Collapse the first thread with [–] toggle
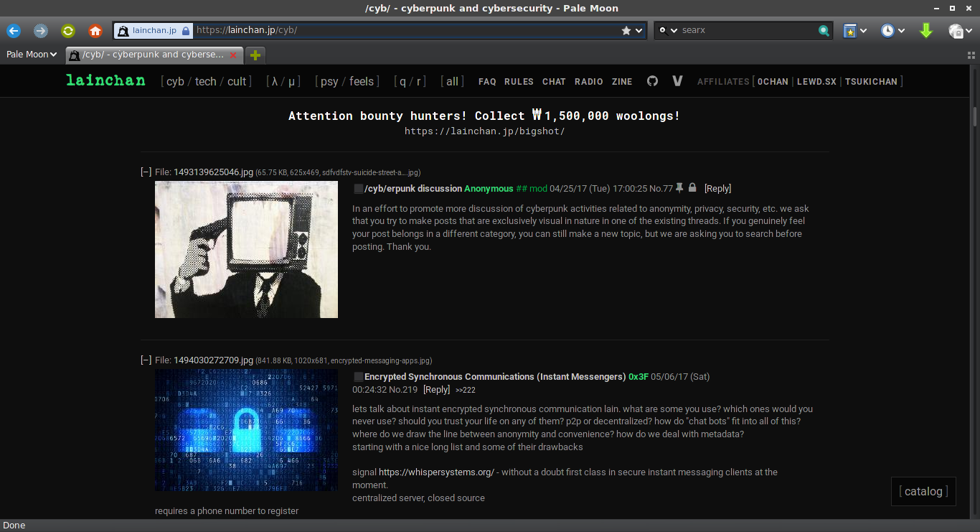The image size is (980, 532). [146, 172]
